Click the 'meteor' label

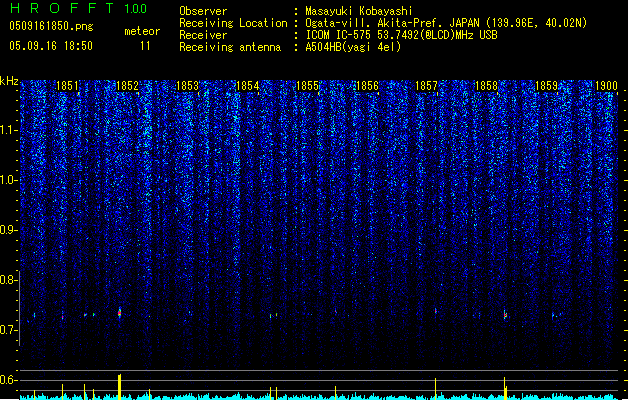pyautogui.click(x=142, y=31)
